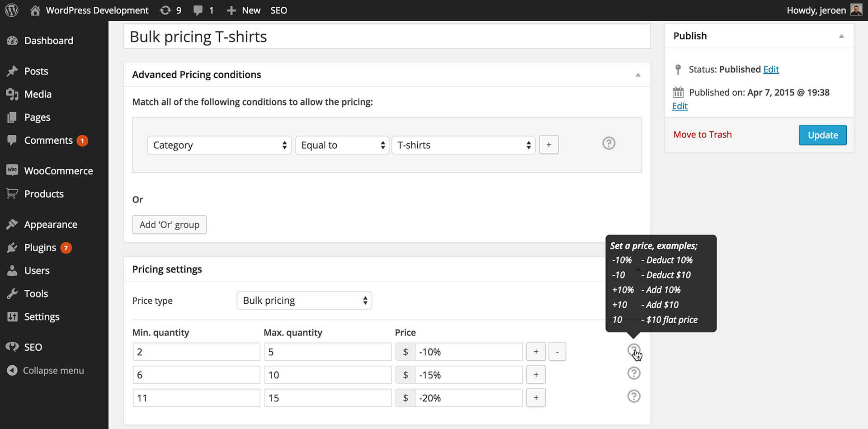Open Media via its sidebar icon
Viewport: 868px width, 429px height.
[12, 94]
